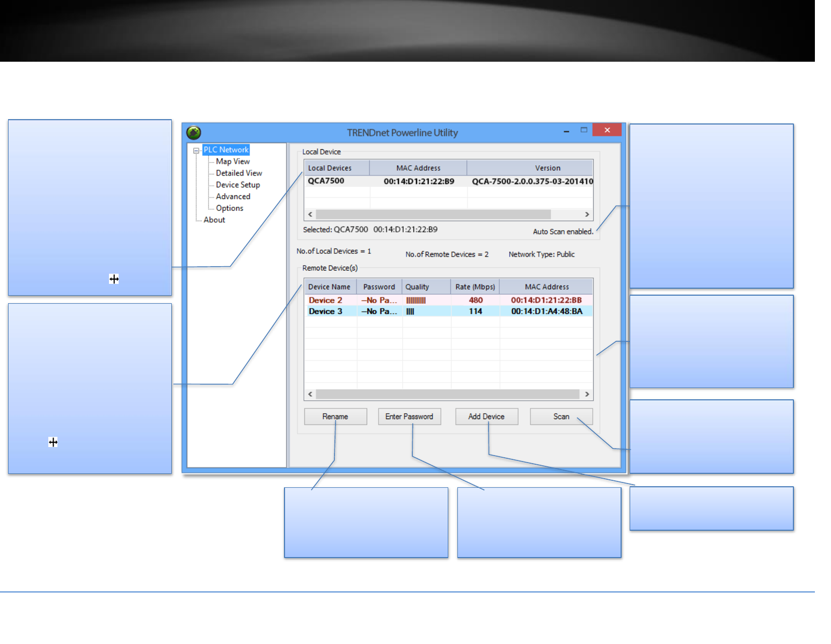Click the TRENDnet Powerline Utility app icon
This screenshot has width=831, height=644.
point(194,133)
